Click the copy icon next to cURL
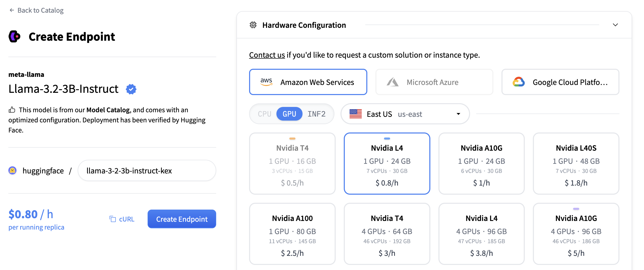 click(x=113, y=219)
